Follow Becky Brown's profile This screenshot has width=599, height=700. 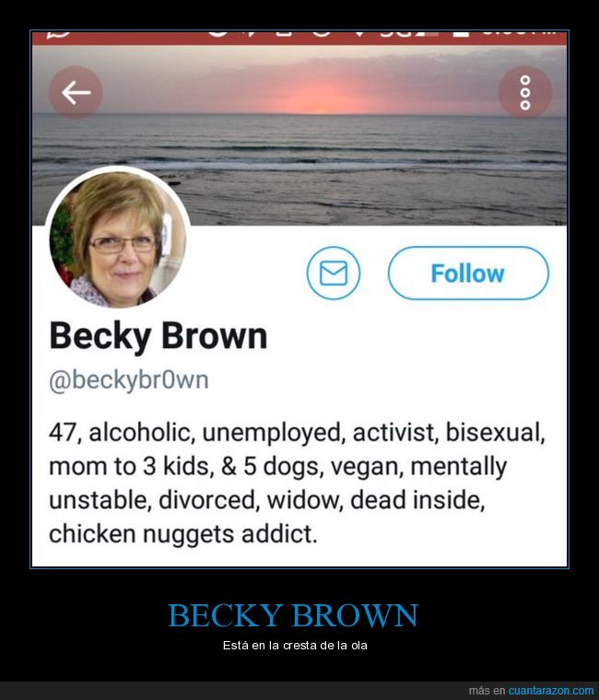468,273
